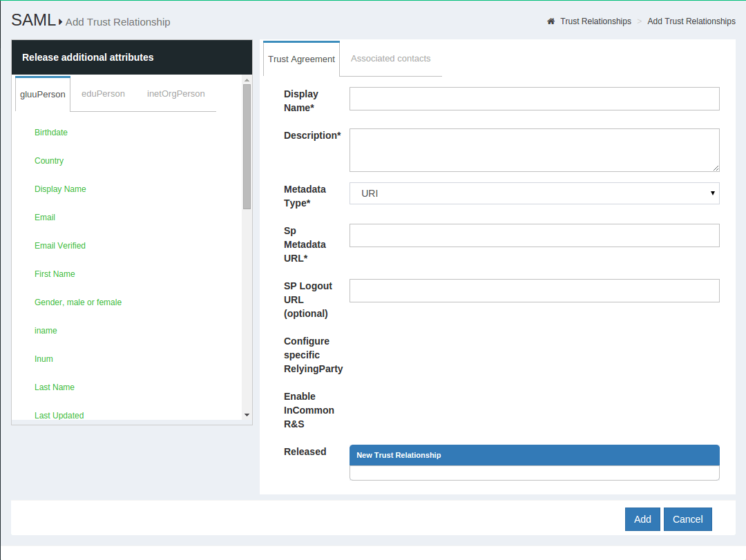Expand the New Trust Relationship released panel
This screenshot has width=746, height=560.
(534, 455)
